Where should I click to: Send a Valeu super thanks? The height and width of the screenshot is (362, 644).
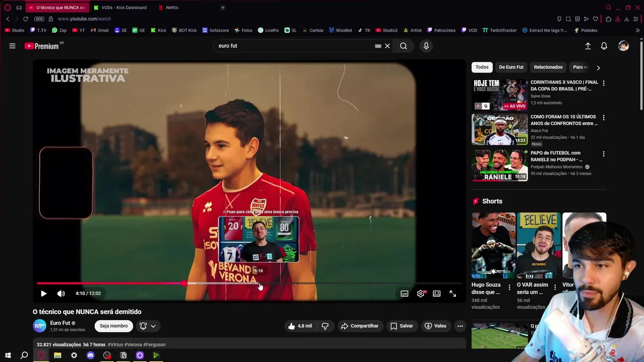coord(435,326)
